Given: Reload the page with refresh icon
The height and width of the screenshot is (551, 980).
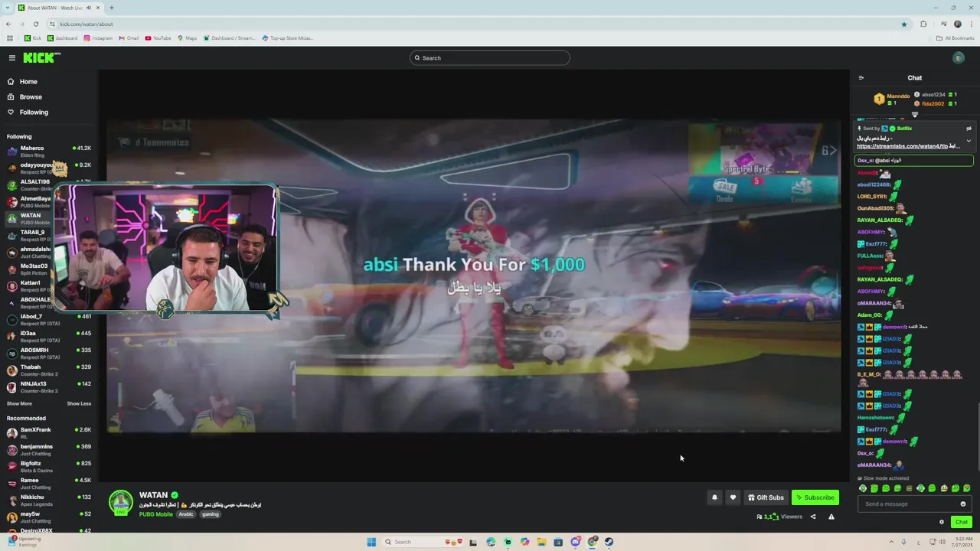Looking at the screenshot, I should click(x=36, y=24).
